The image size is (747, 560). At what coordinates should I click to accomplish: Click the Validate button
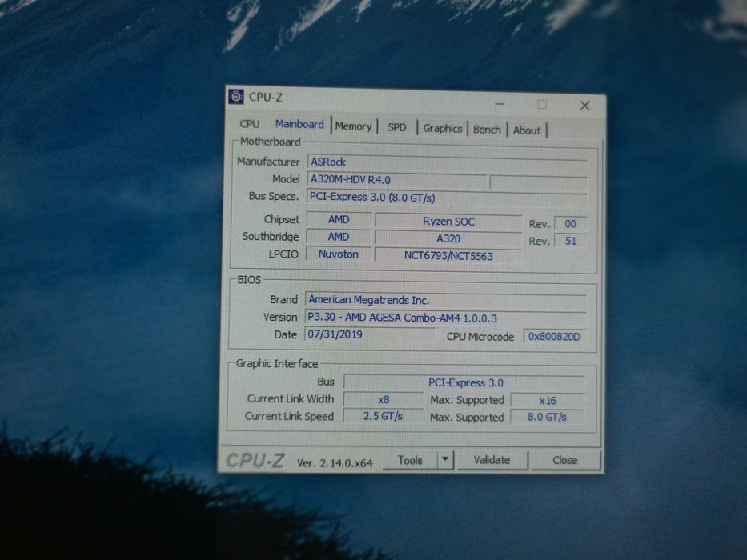(x=492, y=460)
